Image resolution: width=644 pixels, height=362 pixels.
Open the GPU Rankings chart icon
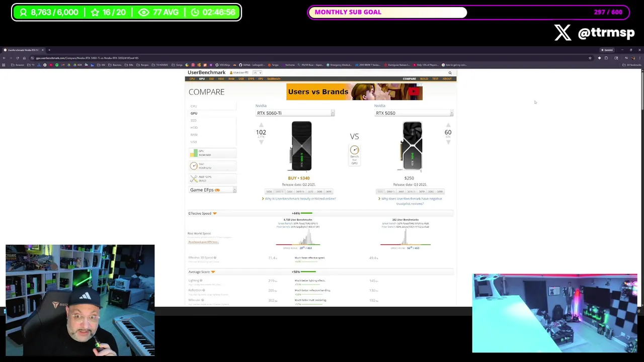pos(194,153)
